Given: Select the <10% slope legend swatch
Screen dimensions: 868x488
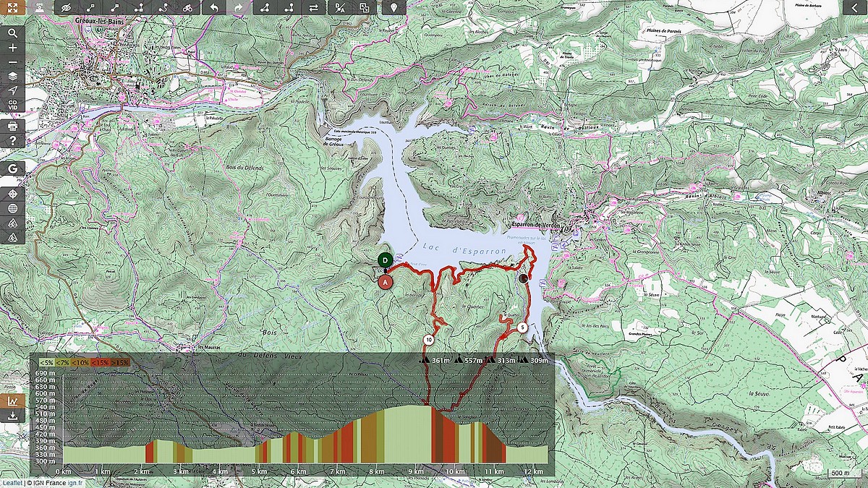Looking at the screenshot, I should [81, 362].
